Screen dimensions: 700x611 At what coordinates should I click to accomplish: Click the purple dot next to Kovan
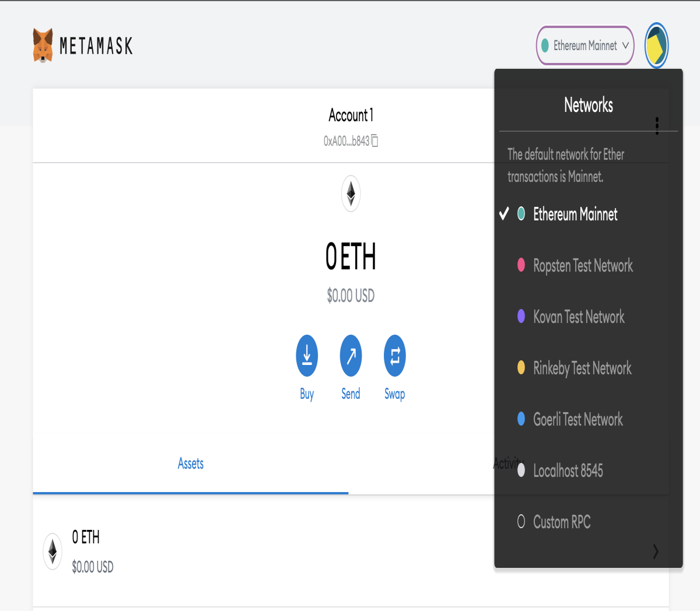(521, 317)
